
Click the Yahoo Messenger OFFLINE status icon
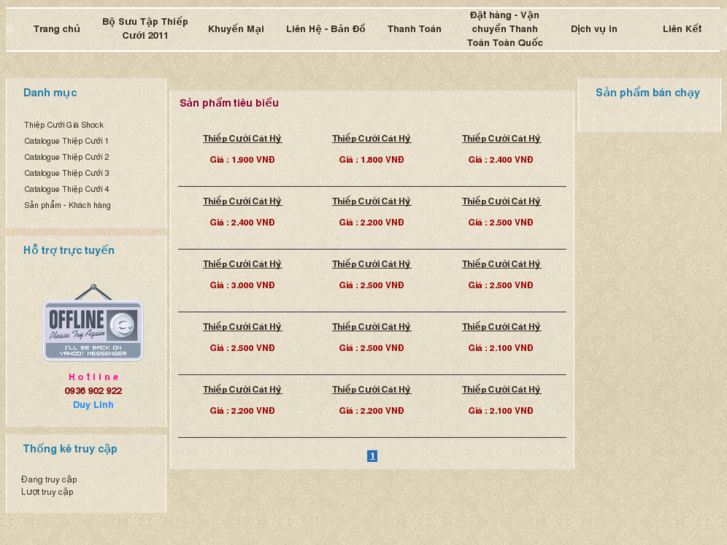tap(93, 323)
